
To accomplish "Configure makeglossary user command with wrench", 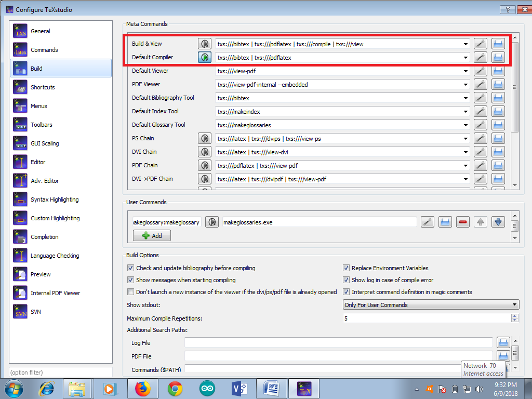I will point(428,222).
